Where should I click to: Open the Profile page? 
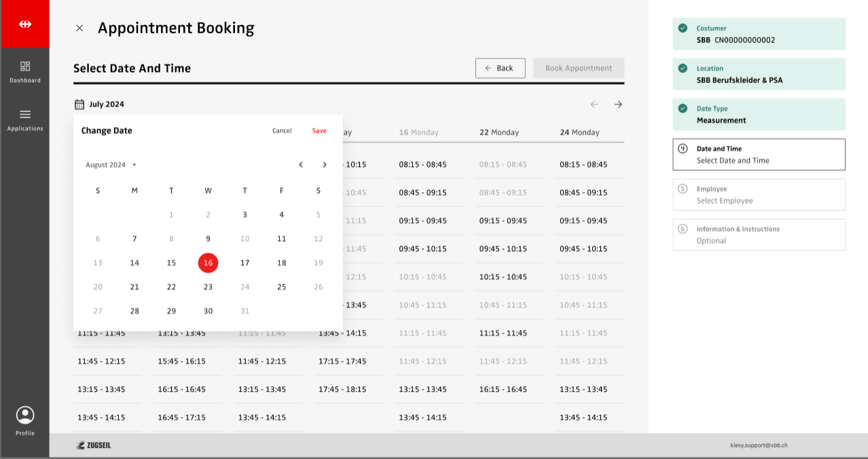coord(25,420)
